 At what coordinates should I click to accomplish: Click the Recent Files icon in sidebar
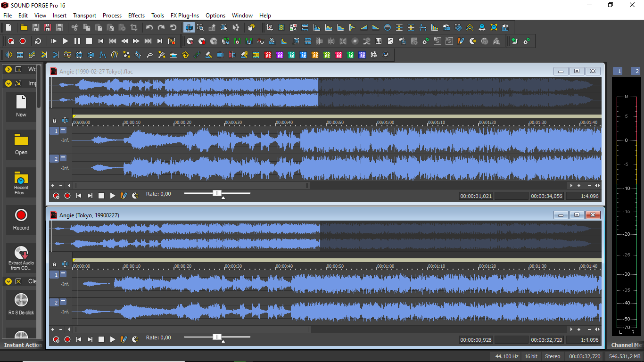pos(21,178)
